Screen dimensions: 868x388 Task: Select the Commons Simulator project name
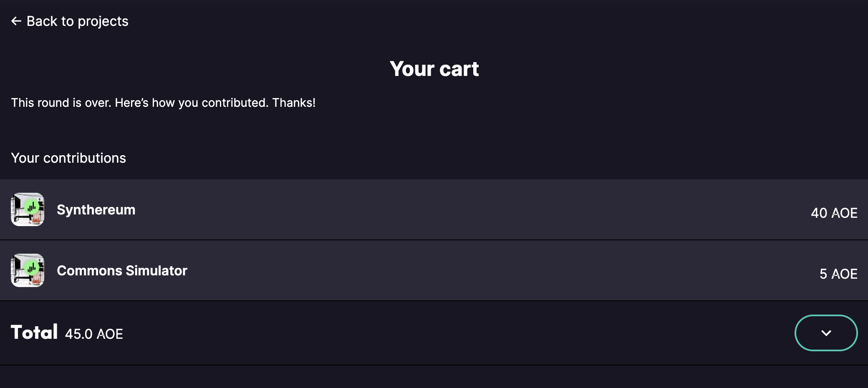pos(122,270)
